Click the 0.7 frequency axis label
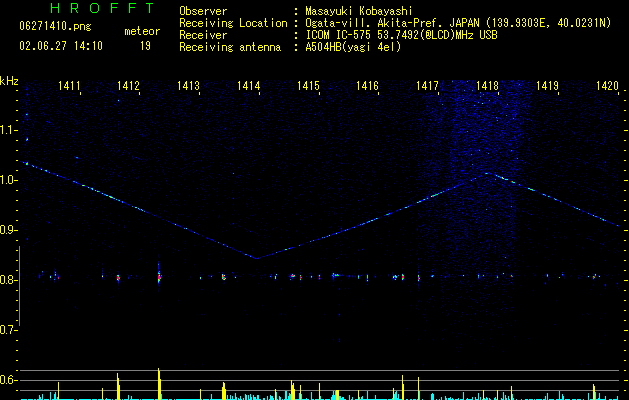Image resolution: width=629 pixels, height=400 pixels. 8,330
